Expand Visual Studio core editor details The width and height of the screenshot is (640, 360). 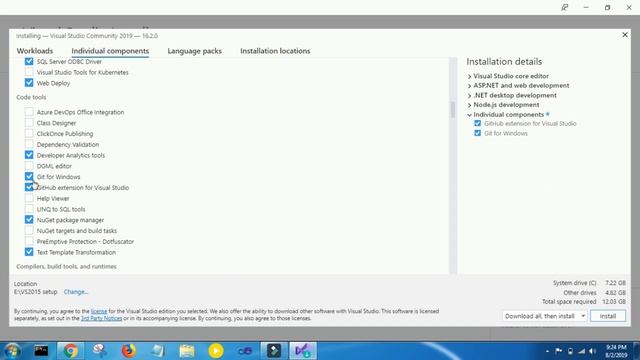469,76
